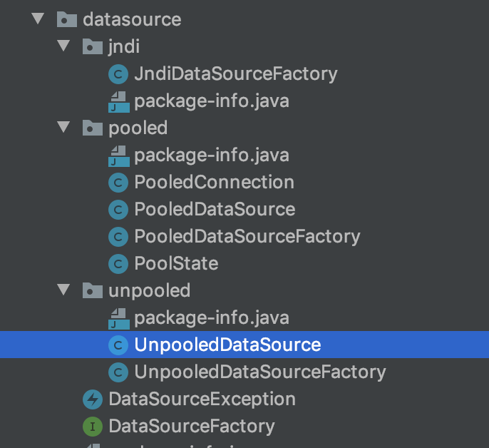Collapse the unpooled package arrow
The height and width of the screenshot is (448, 489).
(x=65, y=290)
